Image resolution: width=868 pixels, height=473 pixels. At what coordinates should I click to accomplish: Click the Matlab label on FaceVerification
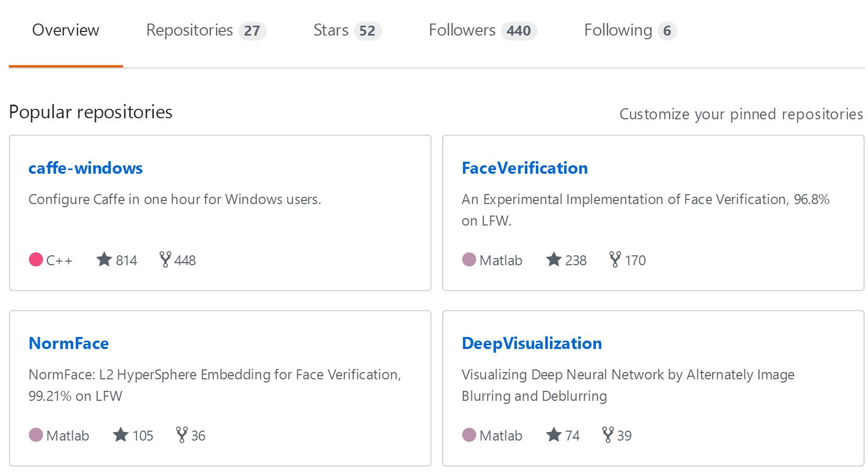point(501,261)
